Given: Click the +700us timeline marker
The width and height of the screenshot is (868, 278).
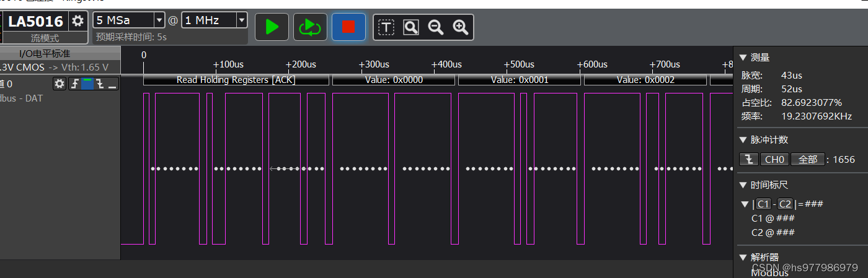Looking at the screenshot, I should [665, 64].
